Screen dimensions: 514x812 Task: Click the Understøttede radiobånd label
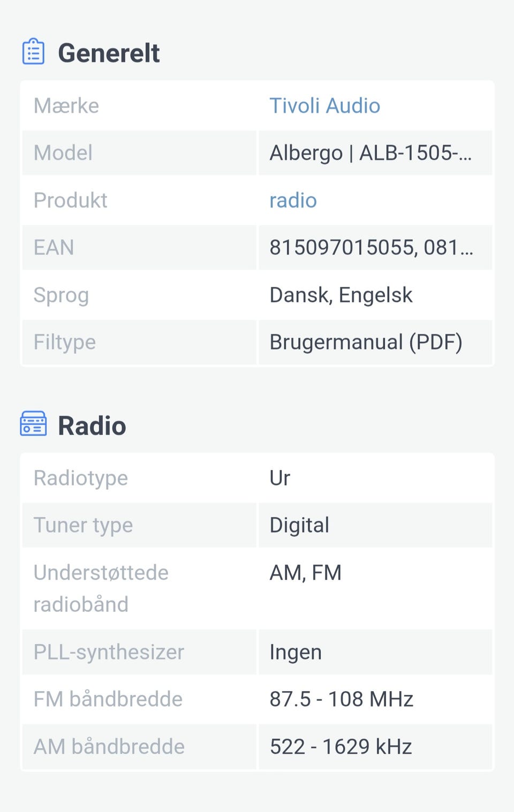click(101, 588)
